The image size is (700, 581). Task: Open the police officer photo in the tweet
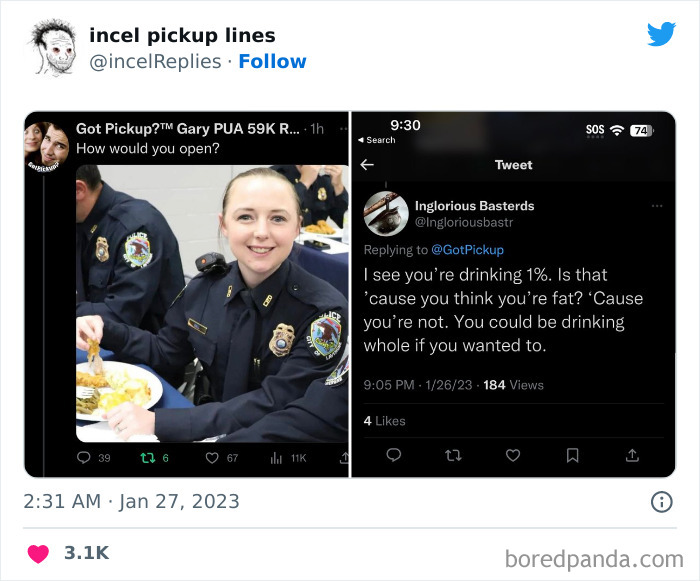click(x=211, y=302)
